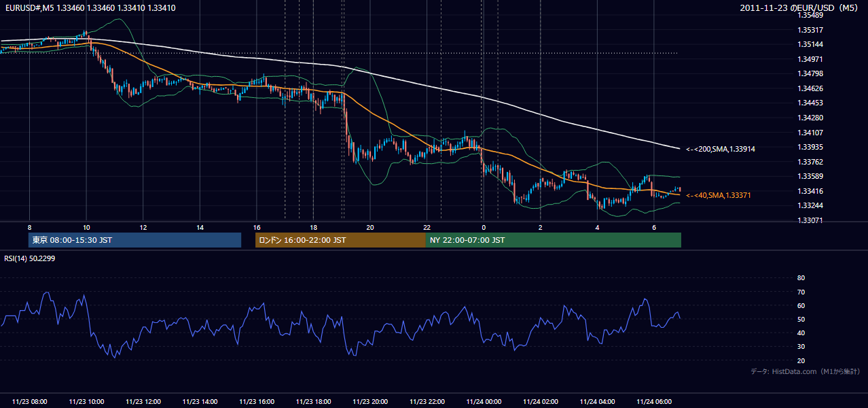Click the HistData.com data source credit
This screenshot has height=408, width=868.
pyautogui.click(x=806, y=371)
